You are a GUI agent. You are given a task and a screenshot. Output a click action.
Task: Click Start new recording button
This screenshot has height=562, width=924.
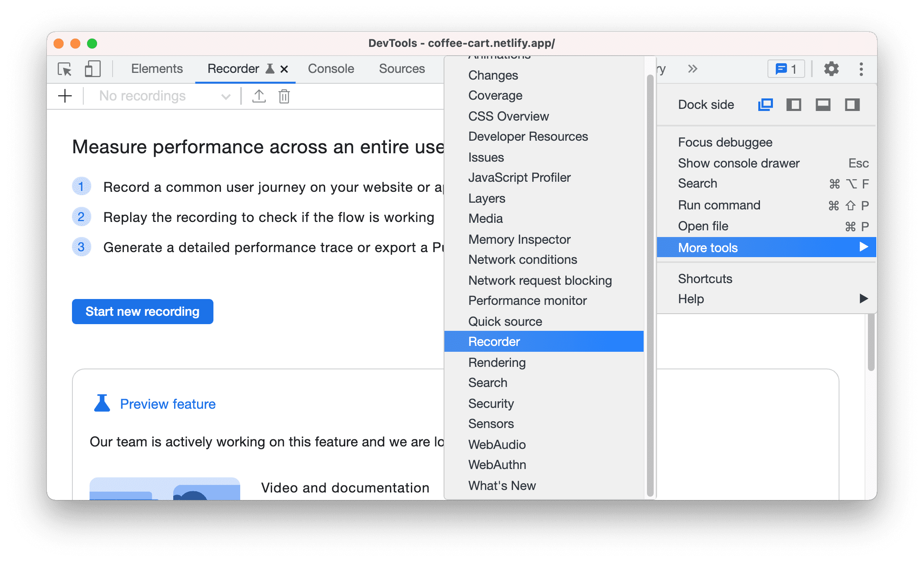(x=144, y=312)
